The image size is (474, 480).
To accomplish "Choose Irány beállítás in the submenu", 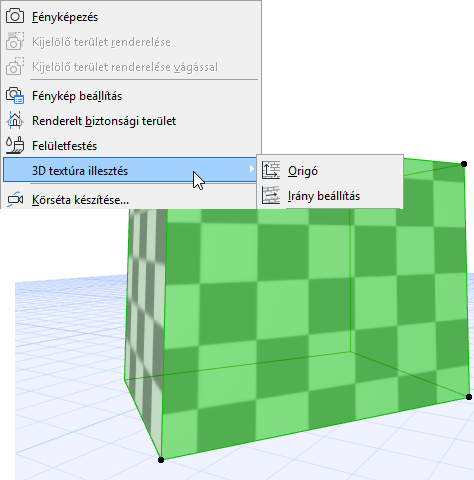I will coord(330,196).
